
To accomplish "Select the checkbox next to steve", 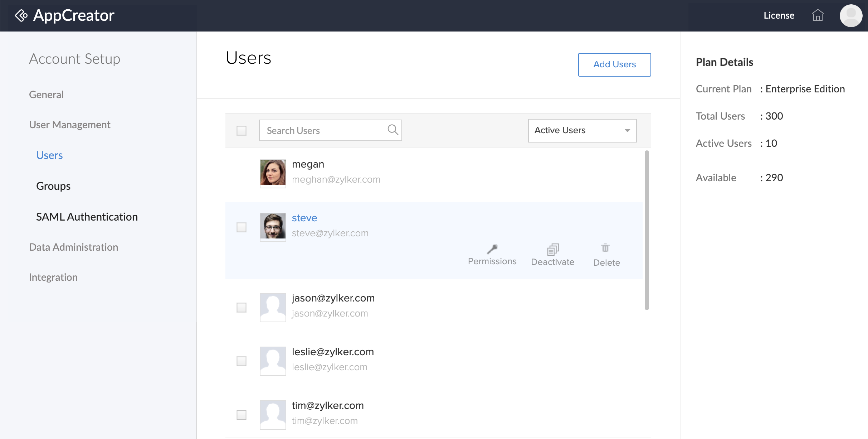I will click(242, 227).
